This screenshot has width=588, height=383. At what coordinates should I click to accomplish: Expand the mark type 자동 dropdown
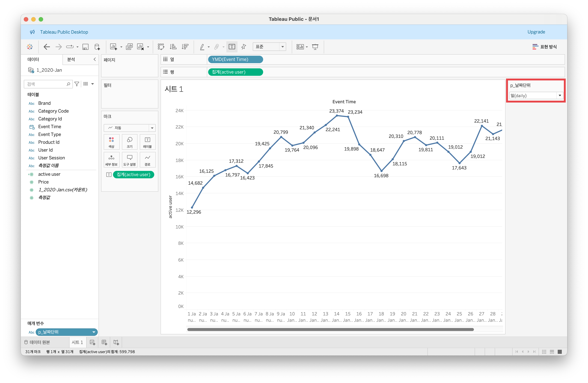click(x=152, y=128)
